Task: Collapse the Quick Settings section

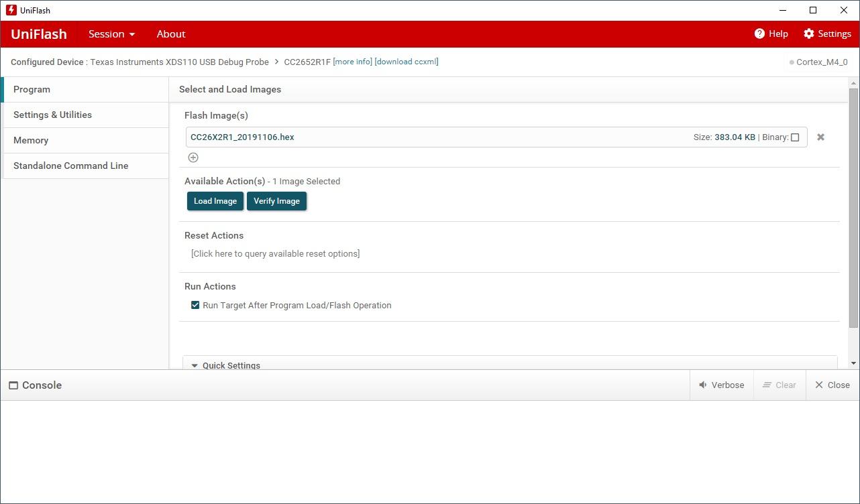Action: (195, 365)
